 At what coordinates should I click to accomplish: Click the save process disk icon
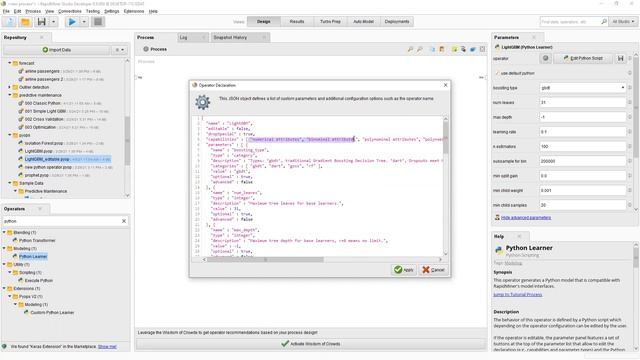tap(41, 22)
